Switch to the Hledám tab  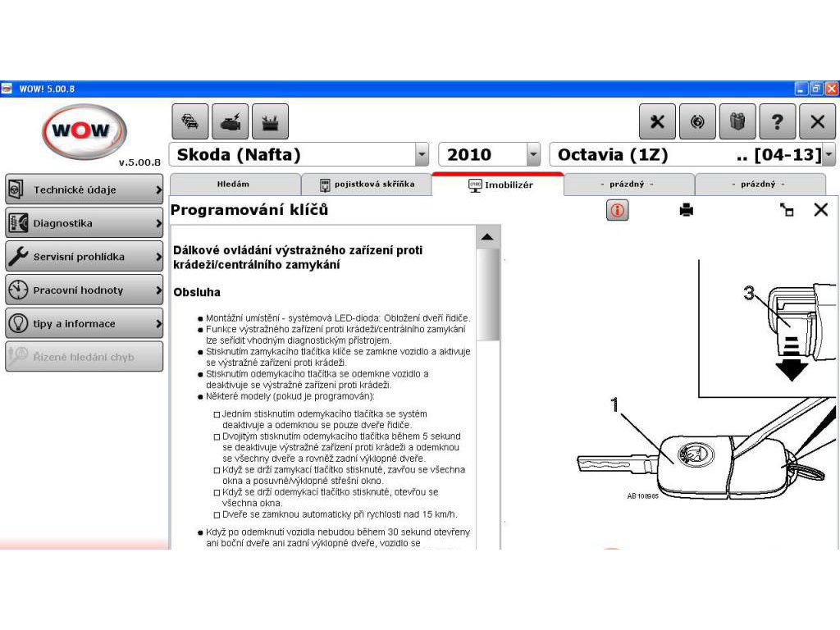coord(235,185)
